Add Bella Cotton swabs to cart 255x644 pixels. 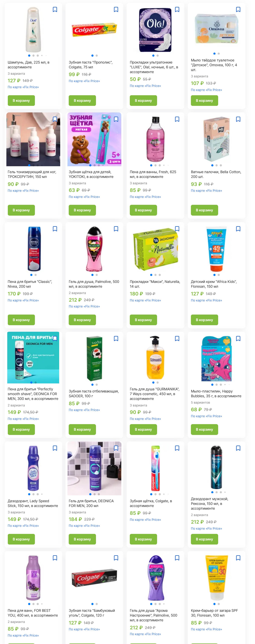[x=204, y=210]
